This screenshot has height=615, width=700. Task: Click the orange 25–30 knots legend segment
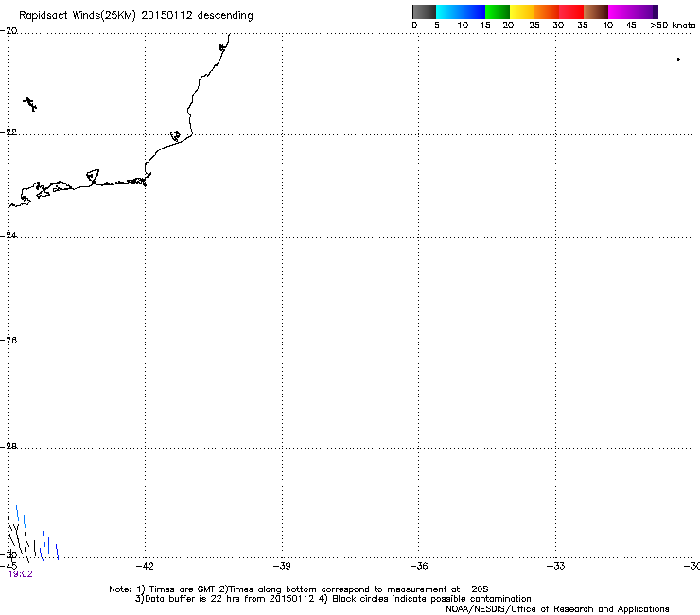(547, 11)
